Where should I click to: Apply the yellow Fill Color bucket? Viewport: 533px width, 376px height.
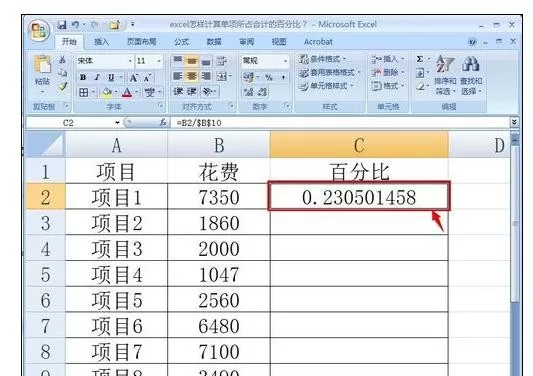(107, 92)
